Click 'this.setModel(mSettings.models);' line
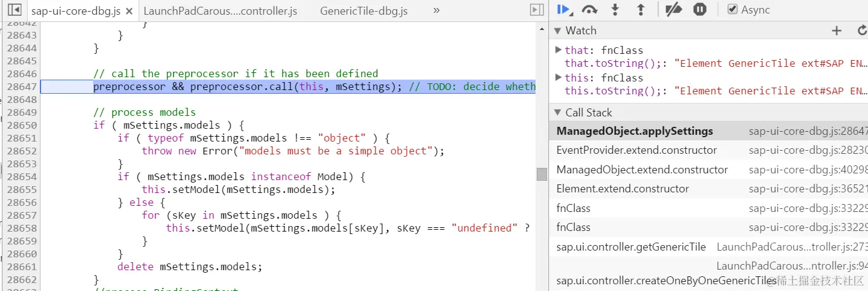This screenshot has height=291, width=868. (239, 189)
